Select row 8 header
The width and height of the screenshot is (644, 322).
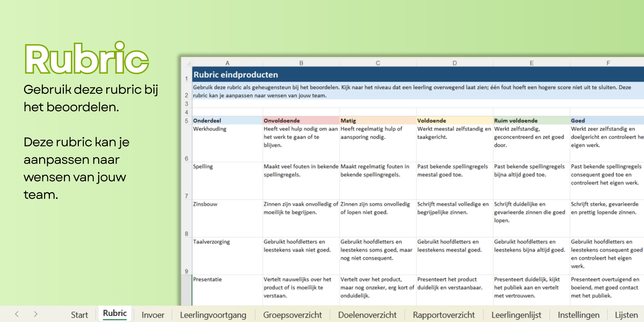[186, 218]
